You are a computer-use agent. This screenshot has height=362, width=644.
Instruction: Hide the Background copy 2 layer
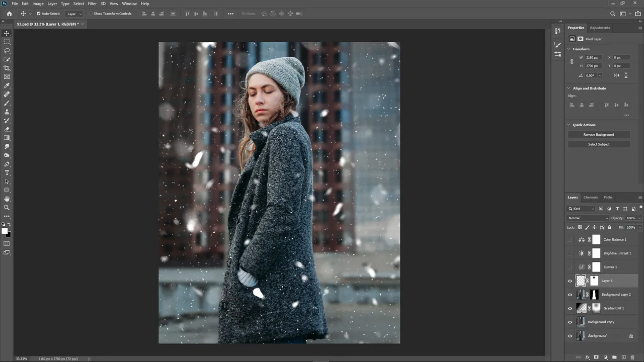point(570,295)
